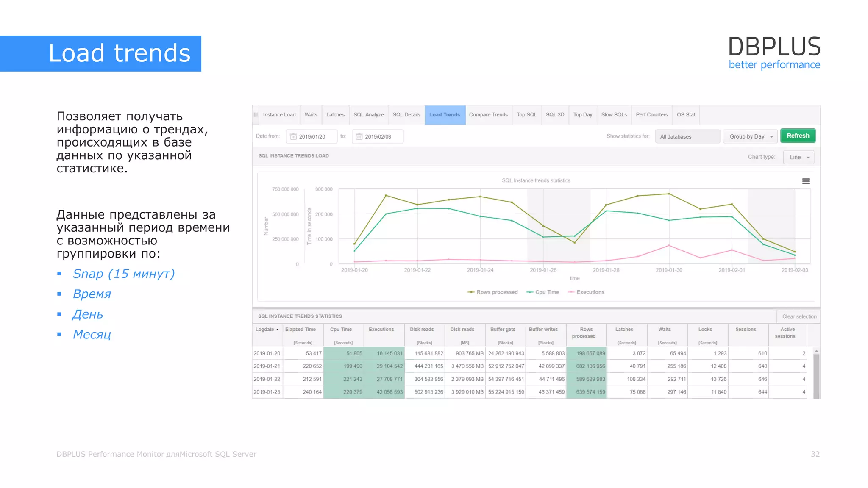The height and width of the screenshot is (488, 868).
Task: Click Rows processed cell 682 136 956
Action: 586,366
